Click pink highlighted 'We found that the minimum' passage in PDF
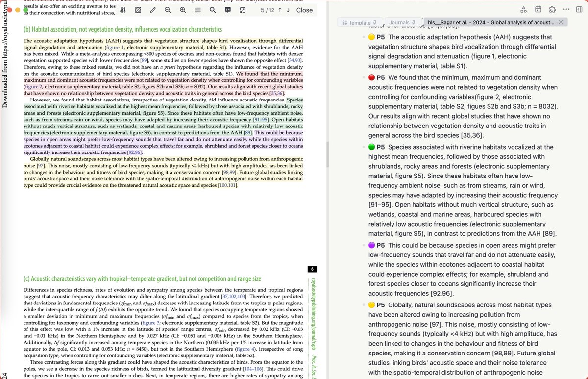588x379 pixels. point(163,83)
